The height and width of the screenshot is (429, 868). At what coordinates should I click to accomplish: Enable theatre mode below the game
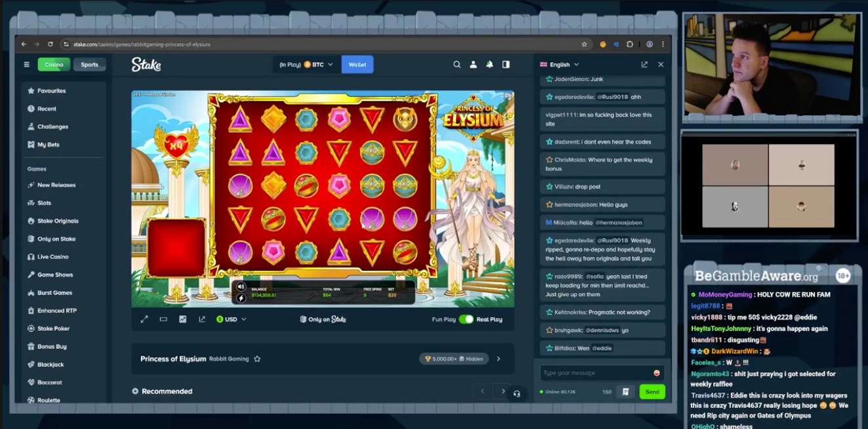163,320
